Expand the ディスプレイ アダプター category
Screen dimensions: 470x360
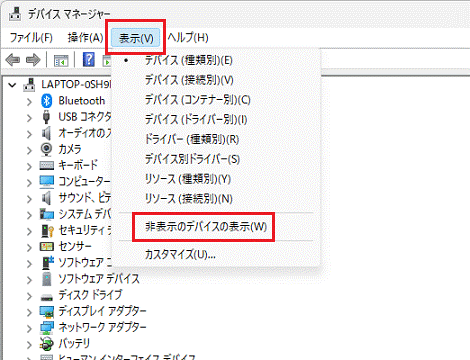click(x=29, y=313)
